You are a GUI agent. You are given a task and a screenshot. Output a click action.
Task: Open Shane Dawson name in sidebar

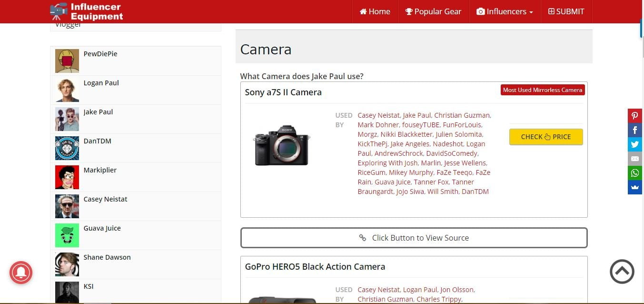[x=107, y=257]
